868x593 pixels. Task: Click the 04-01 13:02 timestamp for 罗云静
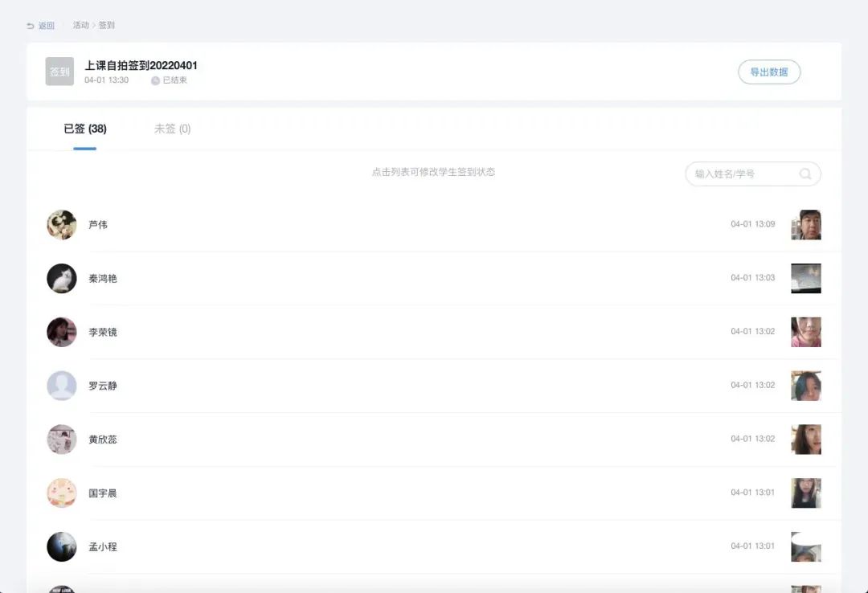[x=752, y=386]
